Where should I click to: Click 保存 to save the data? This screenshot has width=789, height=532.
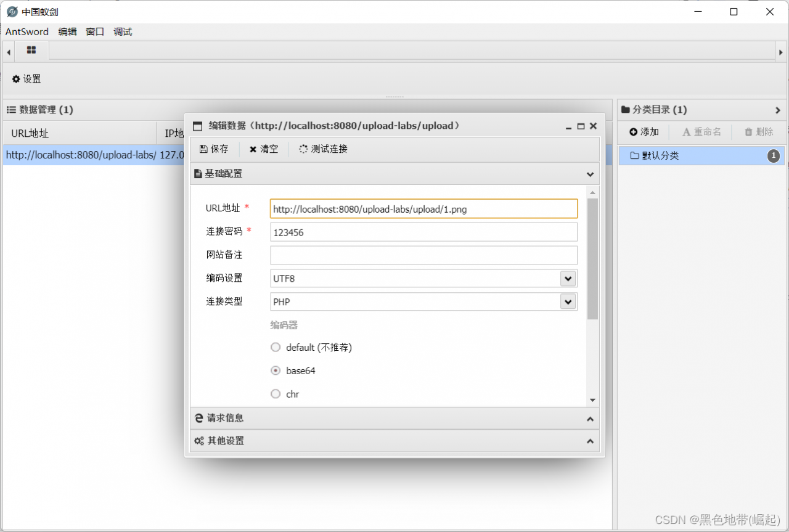point(214,149)
